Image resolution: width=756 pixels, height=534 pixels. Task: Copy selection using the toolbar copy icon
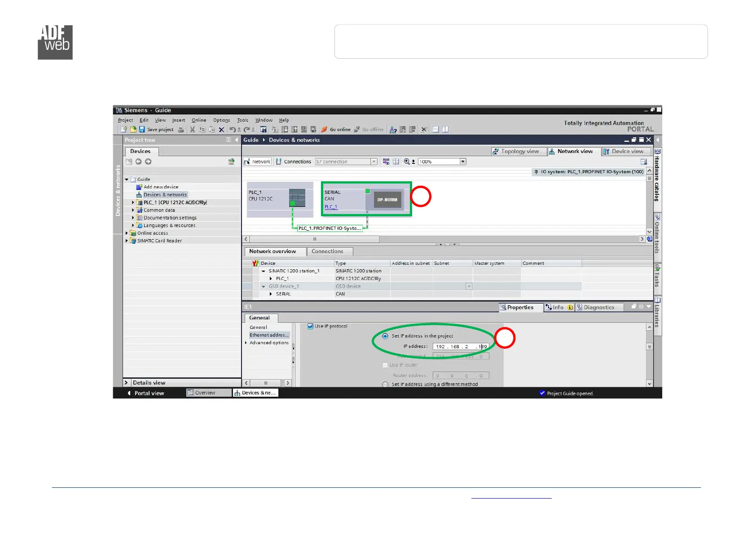(202, 129)
